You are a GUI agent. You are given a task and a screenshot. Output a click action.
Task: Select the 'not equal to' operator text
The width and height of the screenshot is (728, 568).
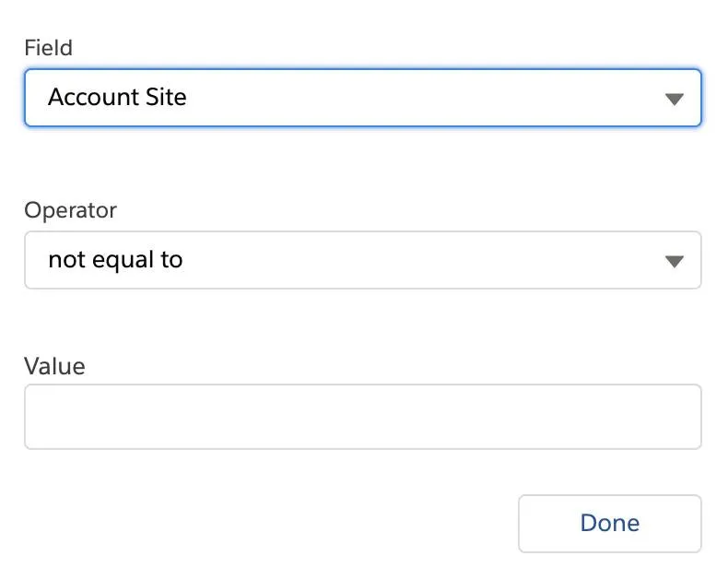[115, 260]
